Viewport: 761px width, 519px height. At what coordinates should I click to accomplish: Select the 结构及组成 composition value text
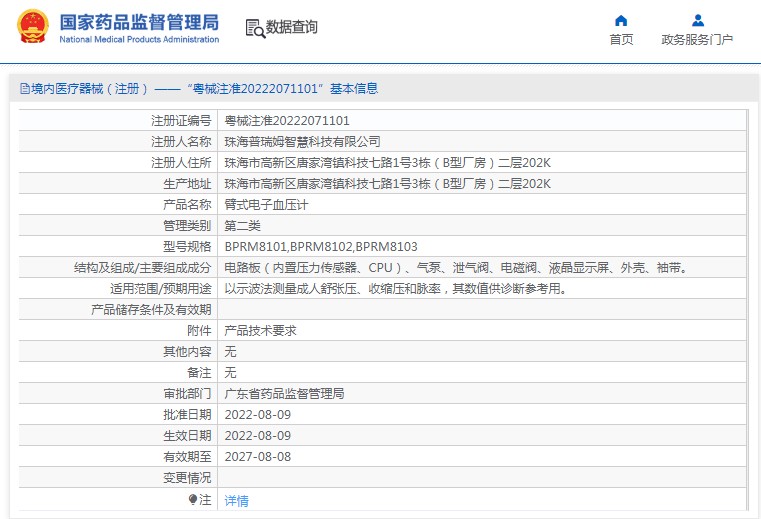tap(456, 268)
